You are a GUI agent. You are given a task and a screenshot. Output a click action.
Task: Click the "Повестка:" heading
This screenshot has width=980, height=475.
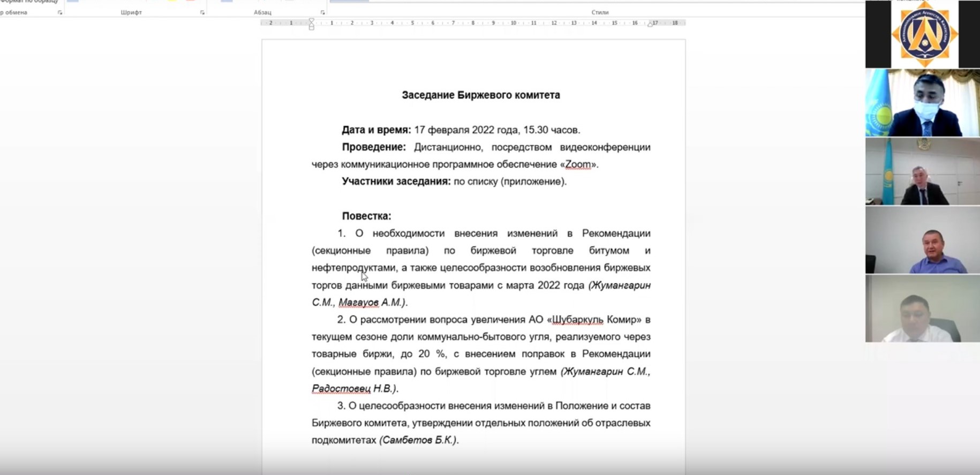tap(366, 216)
